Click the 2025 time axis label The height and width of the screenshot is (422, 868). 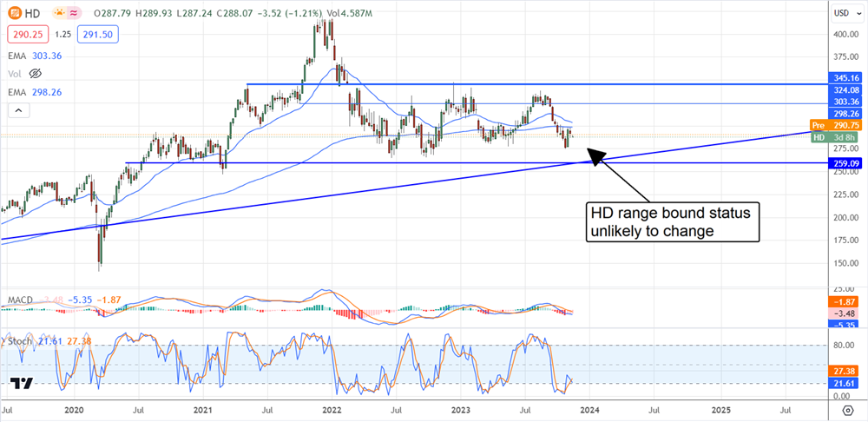pos(720,411)
